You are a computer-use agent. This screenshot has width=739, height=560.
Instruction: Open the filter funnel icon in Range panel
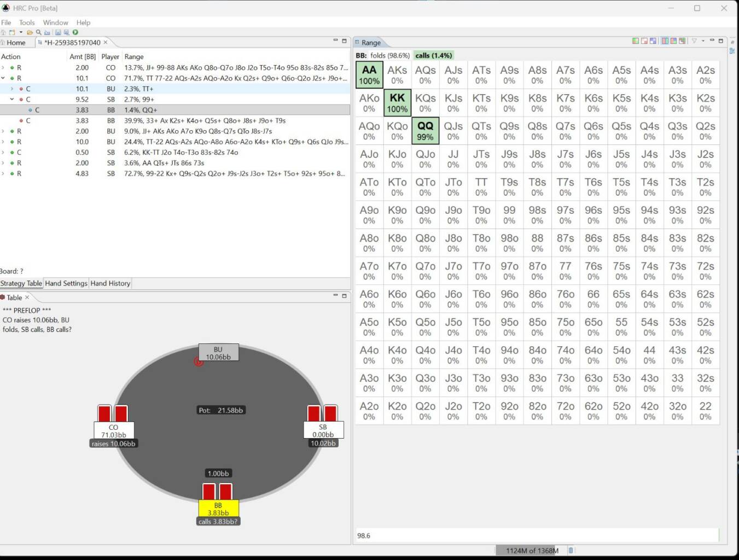coord(695,40)
